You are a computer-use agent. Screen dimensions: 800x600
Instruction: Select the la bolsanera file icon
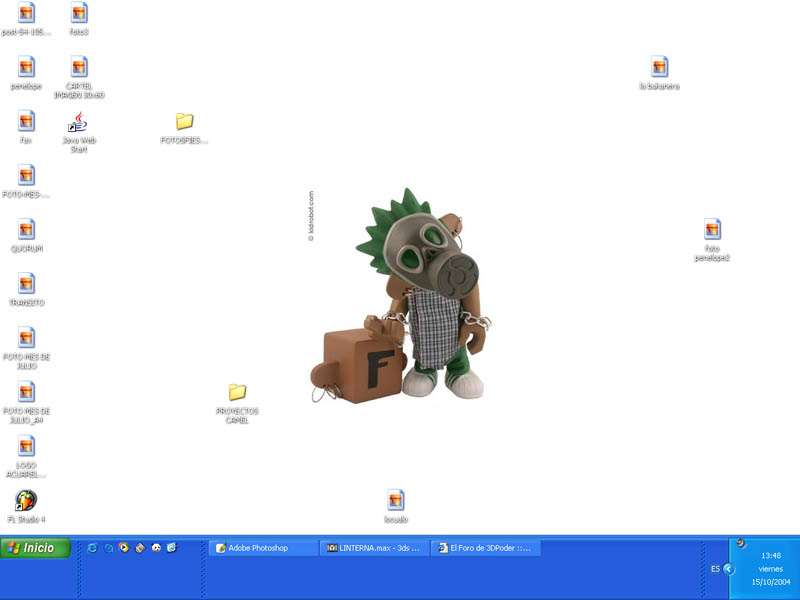[659, 73]
